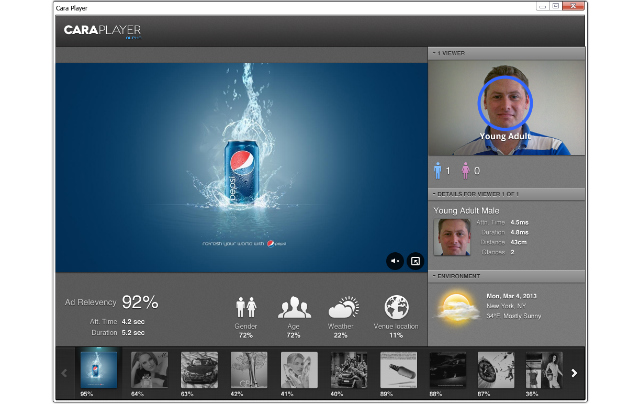The height and width of the screenshot is (404, 640).
Task: Close the Cara Player window
Action: [573, 7]
